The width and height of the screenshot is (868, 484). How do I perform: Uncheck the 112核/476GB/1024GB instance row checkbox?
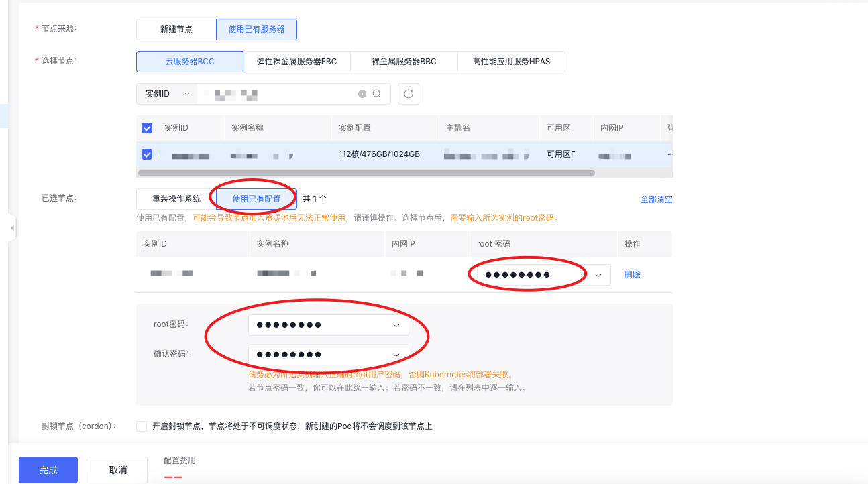coord(147,154)
